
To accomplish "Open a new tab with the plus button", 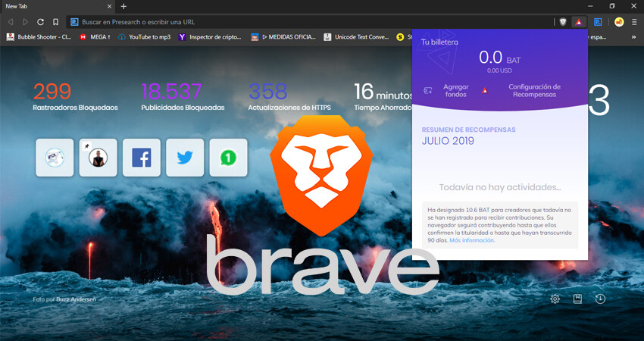I will click(x=123, y=6).
